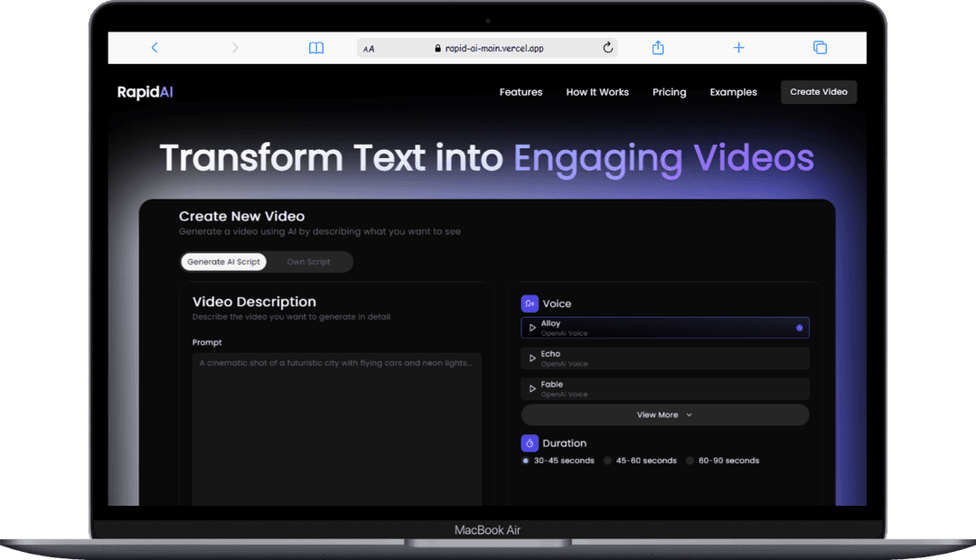Click the RapidAI logo
The width and height of the screenshot is (976, 560).
[145, 92]
